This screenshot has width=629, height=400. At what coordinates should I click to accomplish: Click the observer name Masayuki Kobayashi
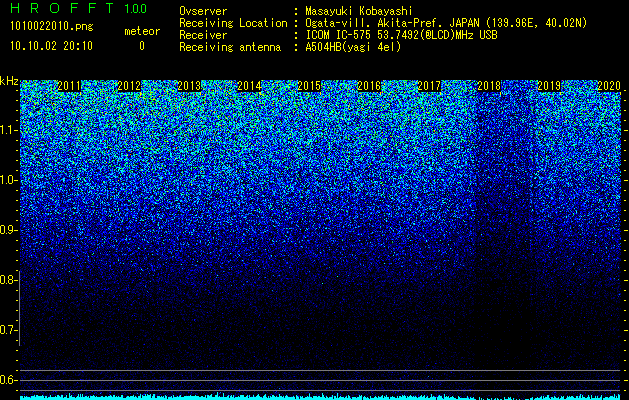click(359, 11)
